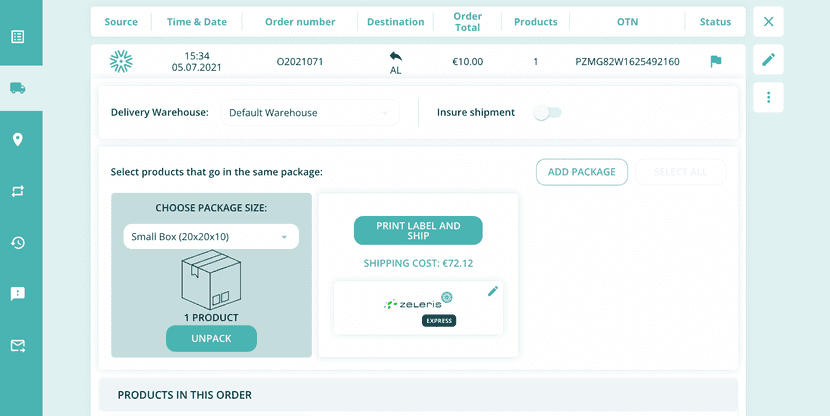The height and width of the screenshot is (416, 830).
Task: Click the chat alert sidebar icon
Action: pos(18,294)
